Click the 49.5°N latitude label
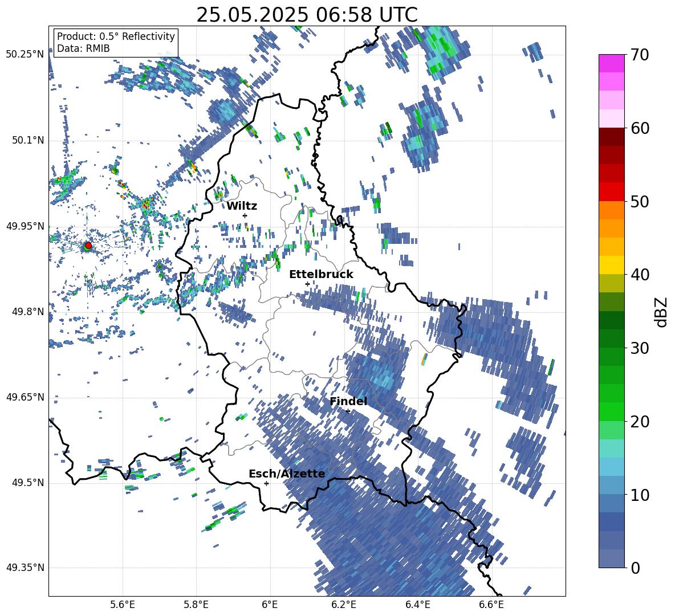The image size is (675, 616). click(27, 483)
